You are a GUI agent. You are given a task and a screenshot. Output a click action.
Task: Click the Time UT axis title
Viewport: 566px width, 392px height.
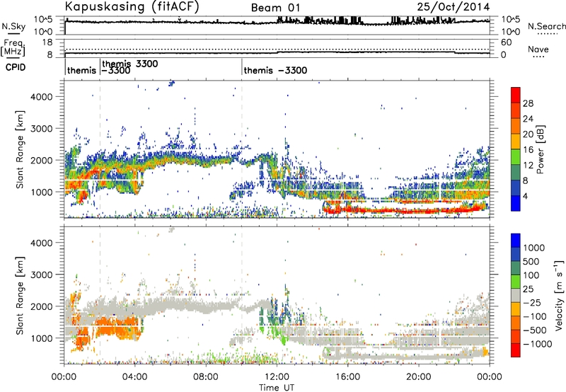[x=277, y=387]
